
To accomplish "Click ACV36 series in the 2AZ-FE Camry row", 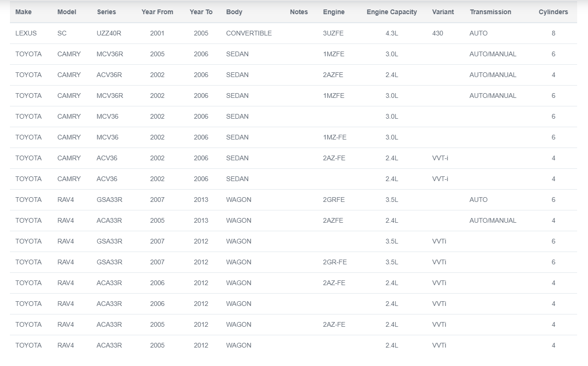I will click(x=107, y=158).
